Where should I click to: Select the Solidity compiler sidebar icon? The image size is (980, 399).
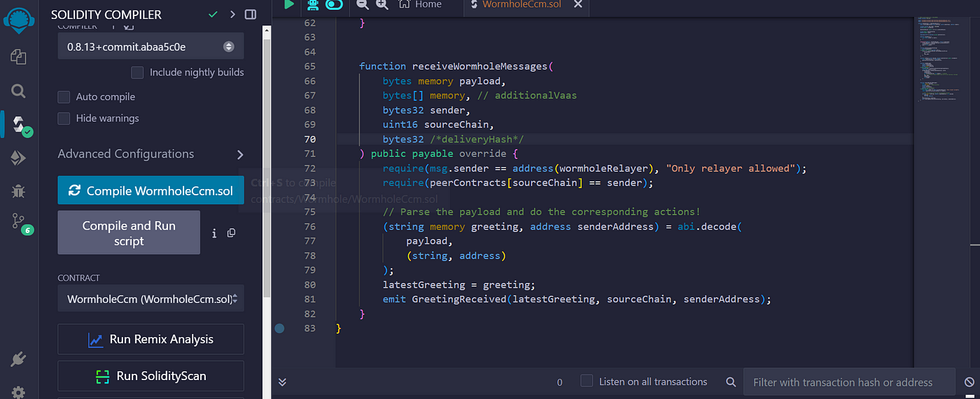point(20,125)
